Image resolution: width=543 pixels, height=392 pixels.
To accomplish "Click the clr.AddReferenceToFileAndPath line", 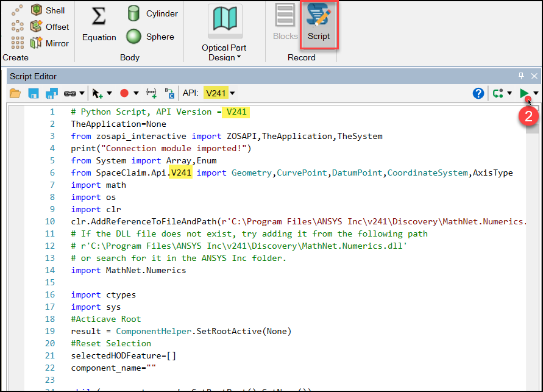I will [x=299, y=222].
